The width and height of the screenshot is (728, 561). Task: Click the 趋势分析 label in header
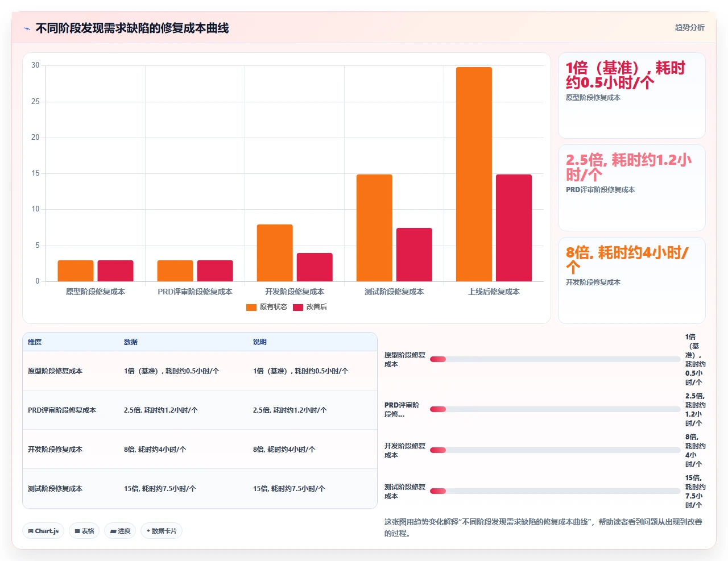tap(689, 27)
